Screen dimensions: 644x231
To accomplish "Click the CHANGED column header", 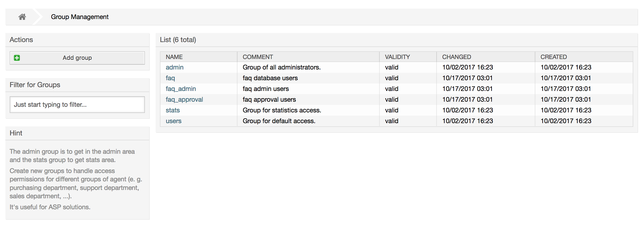I will tap(456, 57).
